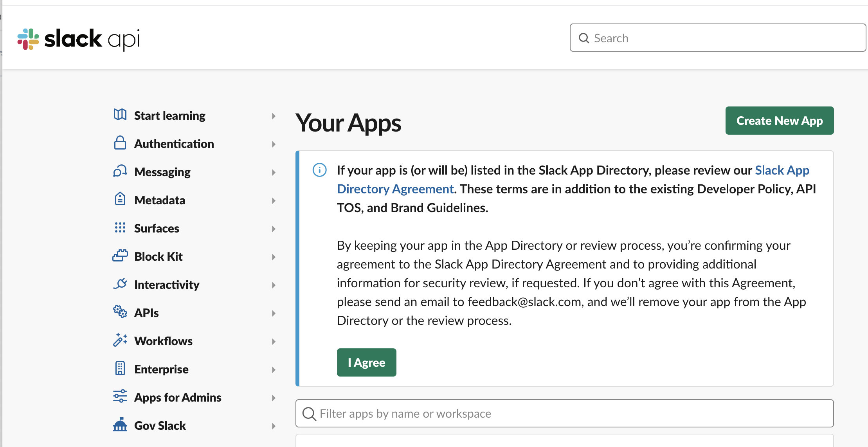Image resolution: width=868 pixels, height=447 pixels.
Task: Focus the Search input field
Action: point(718,38)
